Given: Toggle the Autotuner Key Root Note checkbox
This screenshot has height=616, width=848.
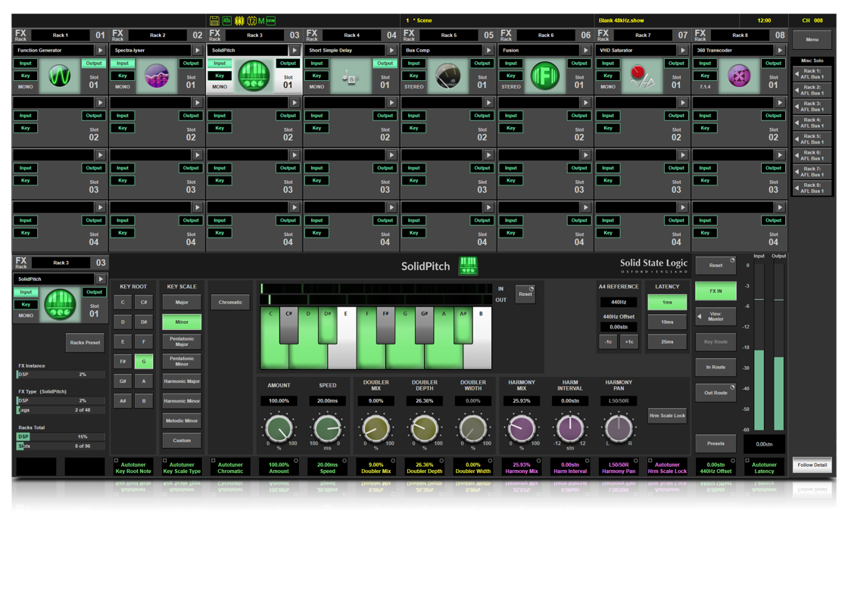Looking at the screenshot, I should pos(117,461).
